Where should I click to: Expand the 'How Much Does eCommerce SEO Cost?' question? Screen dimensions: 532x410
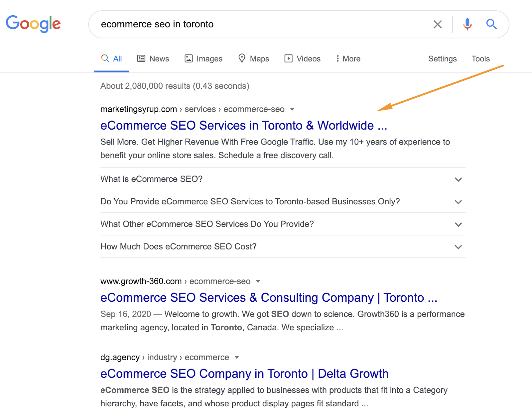coord(283,247)
